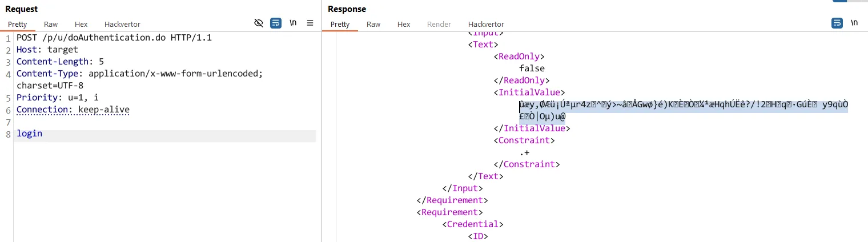The width and height of the screenshot is (868, 242).
Task: Toggle the \n show newlines button in Response
Action: click(x=854, y=23)
